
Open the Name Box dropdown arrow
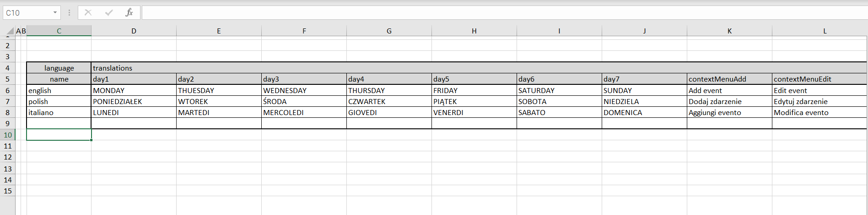tap(55, 13)
